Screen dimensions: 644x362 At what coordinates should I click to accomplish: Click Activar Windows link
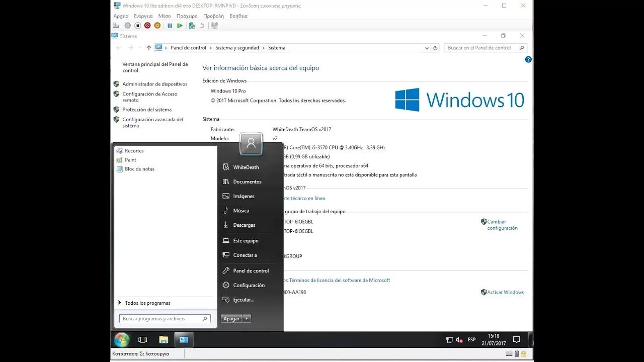pos(505,292)
